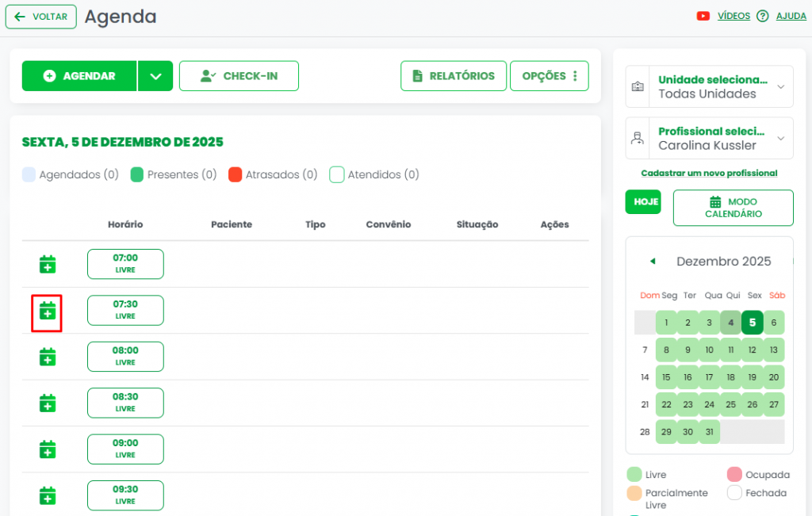The width and height of the screenshot is (812, 516).
Task: Open the Relatórios menu
Action: click(x=453, y=76)
